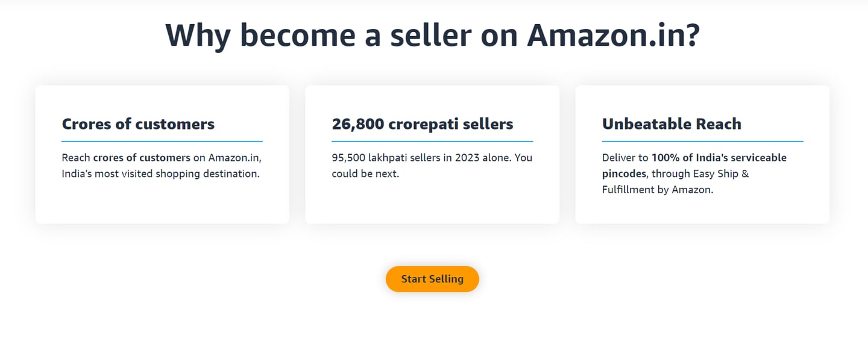Select the 'Unbeatable Reach' card heading
This screenshot has height=342, width=868.
coord(671,124)
